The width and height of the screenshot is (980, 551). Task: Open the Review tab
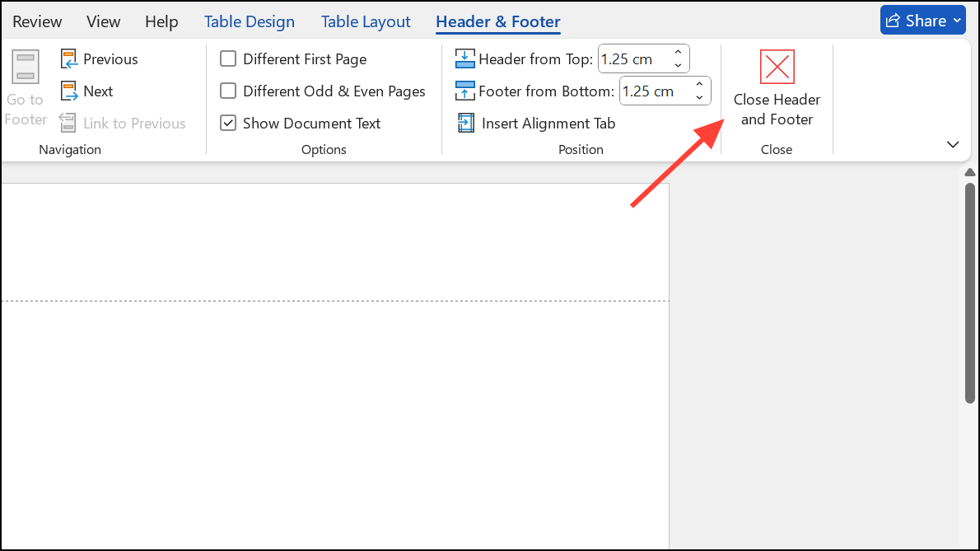(x=37, y=21)
